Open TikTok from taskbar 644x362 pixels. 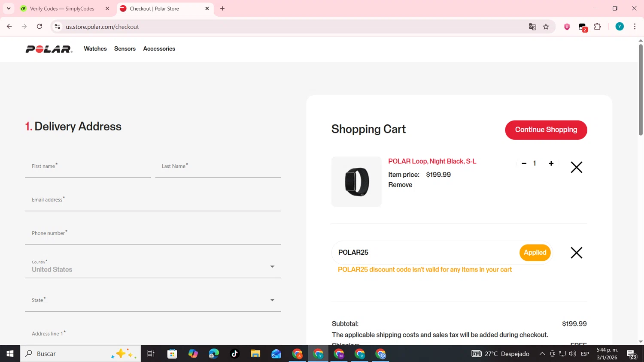point(234,354)
